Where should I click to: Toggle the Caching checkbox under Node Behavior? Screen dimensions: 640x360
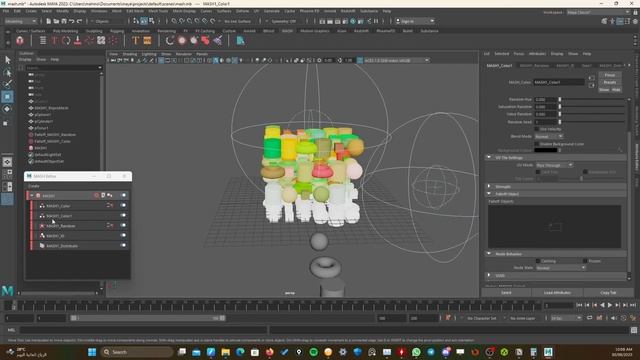coord(538,261)
